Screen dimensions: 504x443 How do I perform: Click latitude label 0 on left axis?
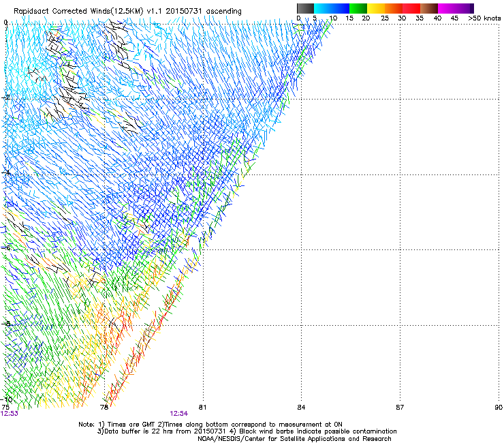coord(5,22)
